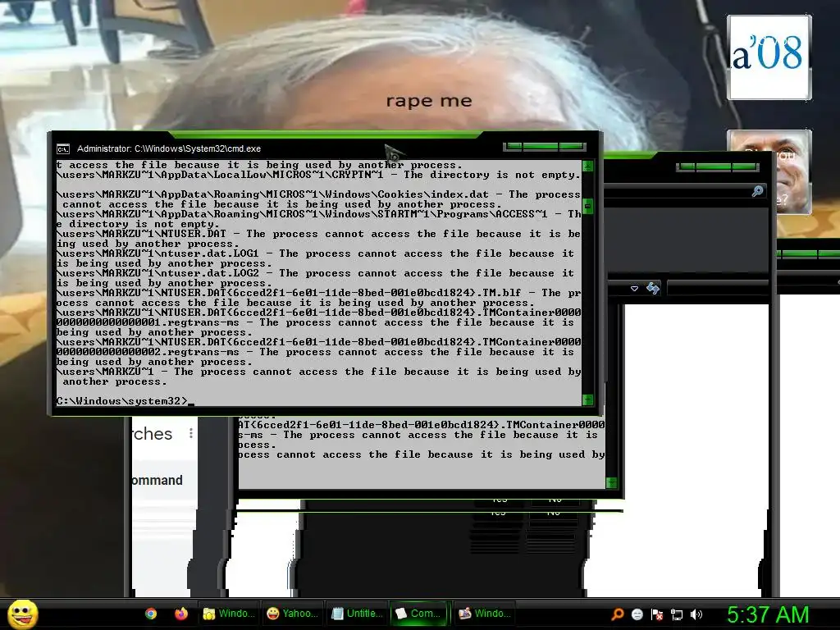Click the scroll-down arrow in the Administrator cmd window

(587, 399)
